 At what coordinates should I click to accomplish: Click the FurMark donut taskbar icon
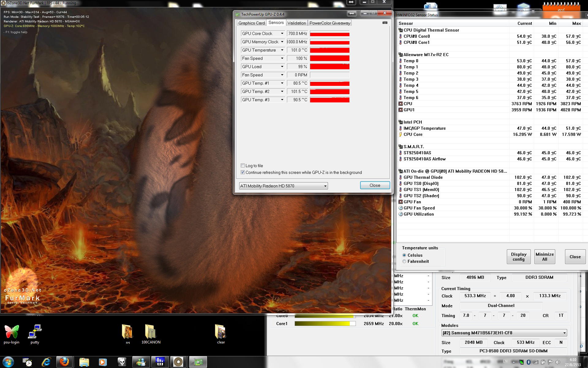tap(179, 362)
